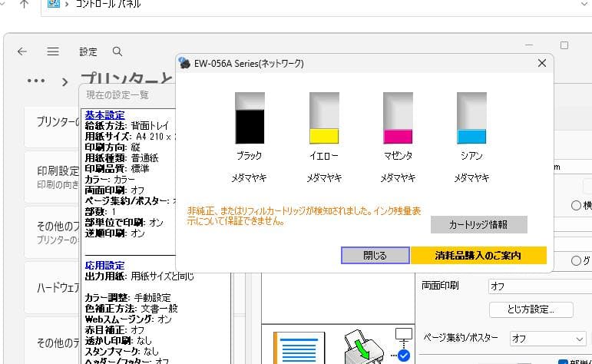The height and width of the screenshot is (364, 592).
Task: Close the EW-056A Series dialog with X
Action: [x=542, y=63]
